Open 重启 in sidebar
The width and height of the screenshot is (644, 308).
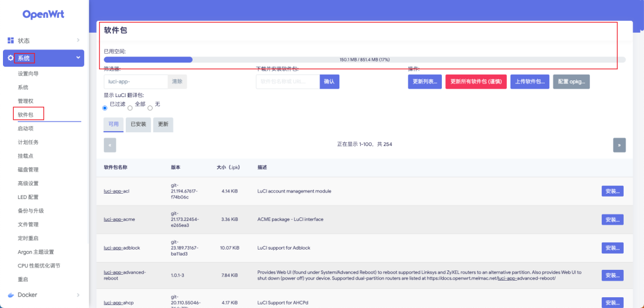23,279
